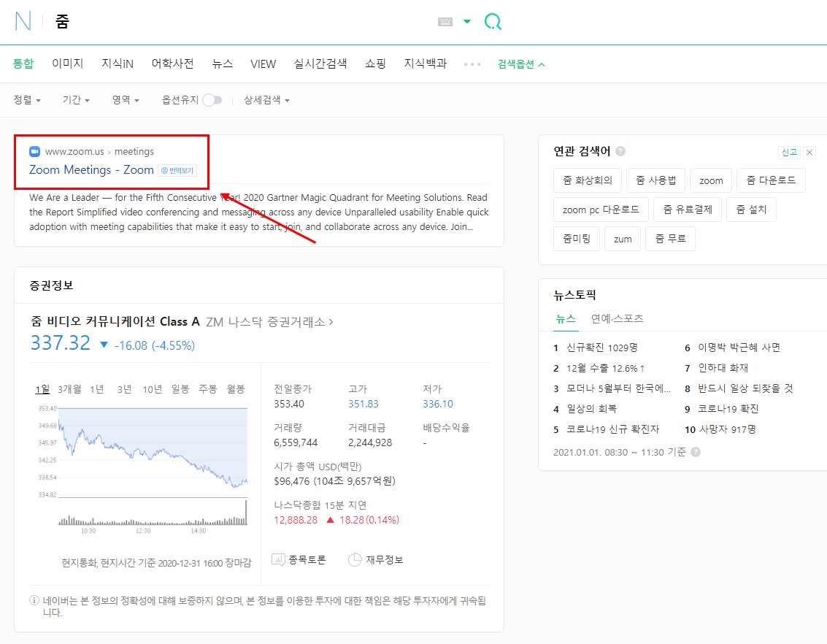The width and height of the screenshot is (827, 644).
Task: Switch to the 이미지 search tab
Action: tap(67, 64)
